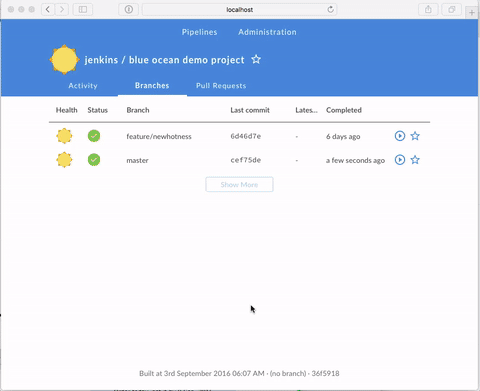This screenshot has height=391, width=480.
Task: Favorite the blue ocean demo project star
Action: pos(256,60)
